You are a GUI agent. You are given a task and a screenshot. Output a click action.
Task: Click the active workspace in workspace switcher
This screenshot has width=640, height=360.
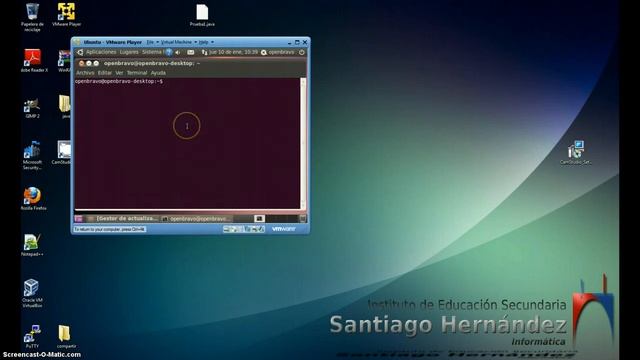tap(259, 219)
